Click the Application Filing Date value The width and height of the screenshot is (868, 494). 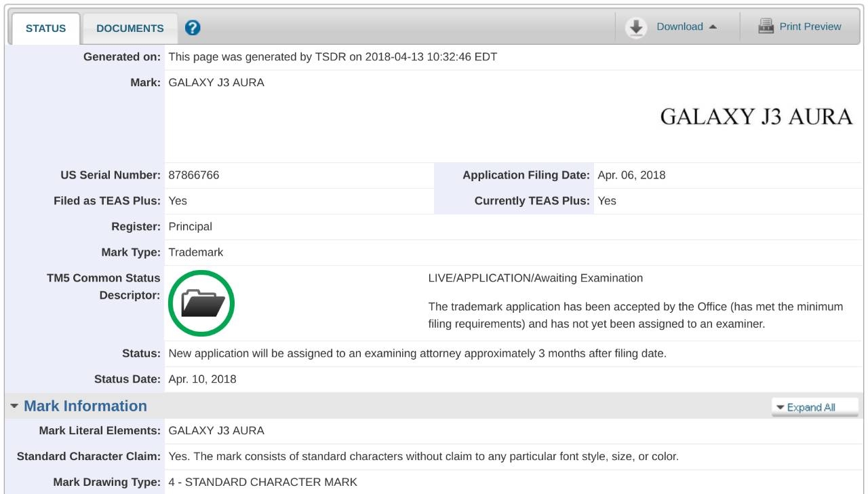[x=631, y=175]
